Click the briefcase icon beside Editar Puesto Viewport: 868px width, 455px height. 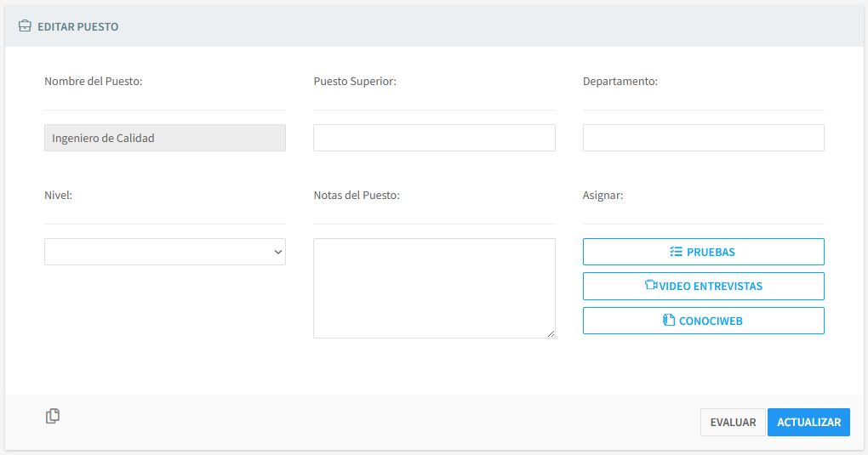(25, 26)
